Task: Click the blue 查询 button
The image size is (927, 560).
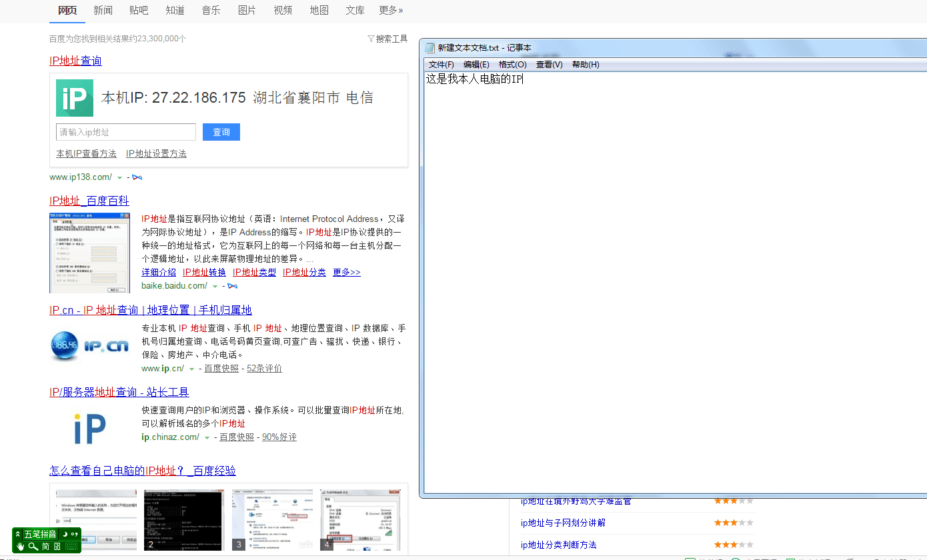Action: click(221, 132)
